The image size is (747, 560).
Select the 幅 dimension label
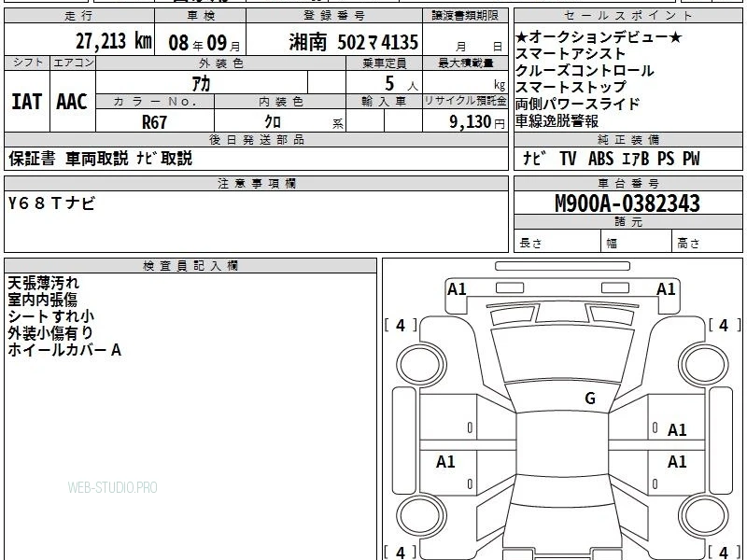(612, 244)
